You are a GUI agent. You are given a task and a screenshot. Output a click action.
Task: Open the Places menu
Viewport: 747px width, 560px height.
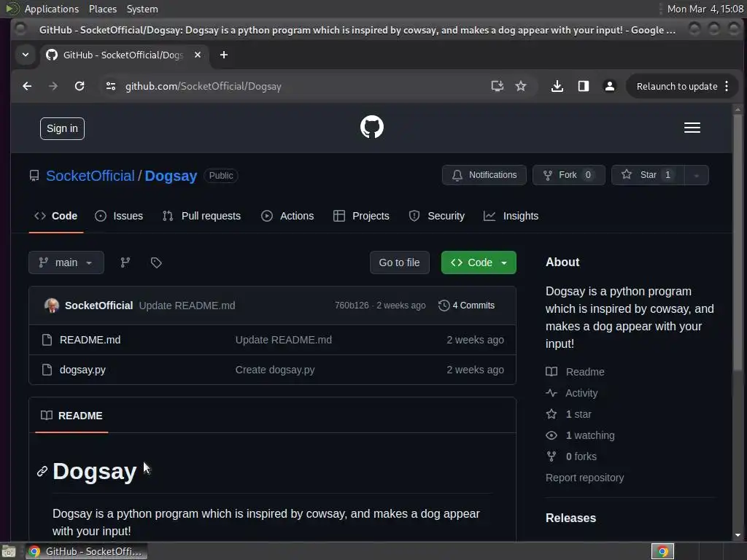pos(102,9)
